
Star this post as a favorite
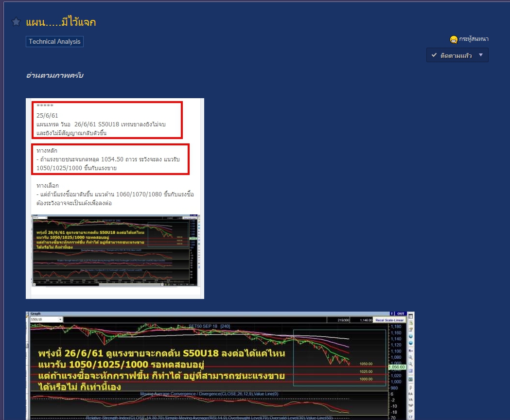click(x=16, y=22)
